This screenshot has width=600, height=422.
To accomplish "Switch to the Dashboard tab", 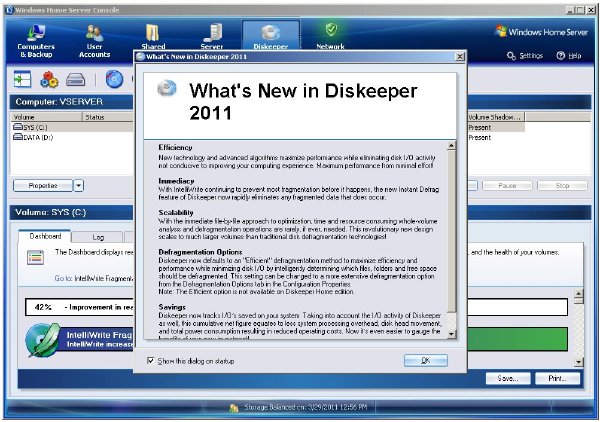I will (45, 236).
